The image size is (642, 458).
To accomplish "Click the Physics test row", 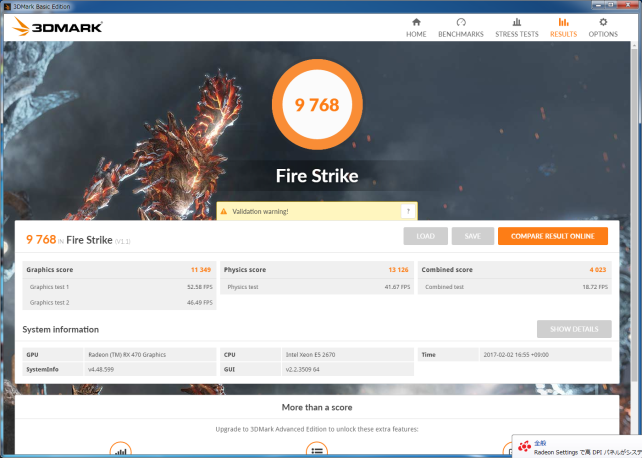I will tap(317, 287).
